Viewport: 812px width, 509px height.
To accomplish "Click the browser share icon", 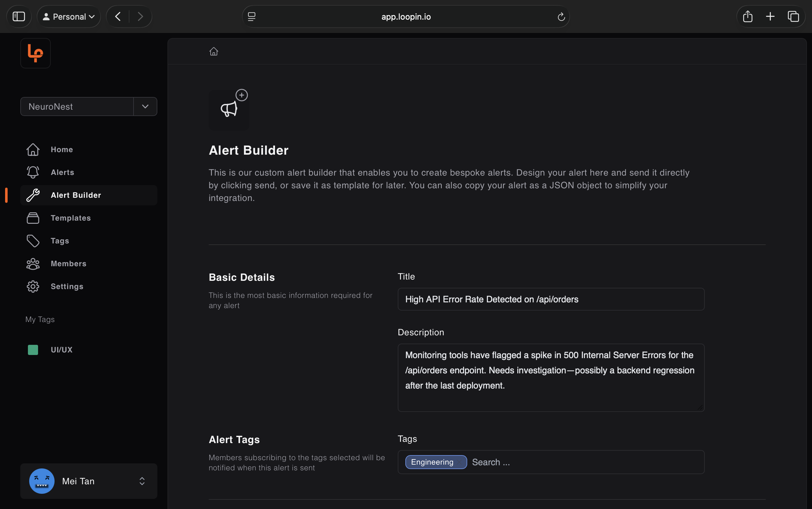I will coord(747,16).
